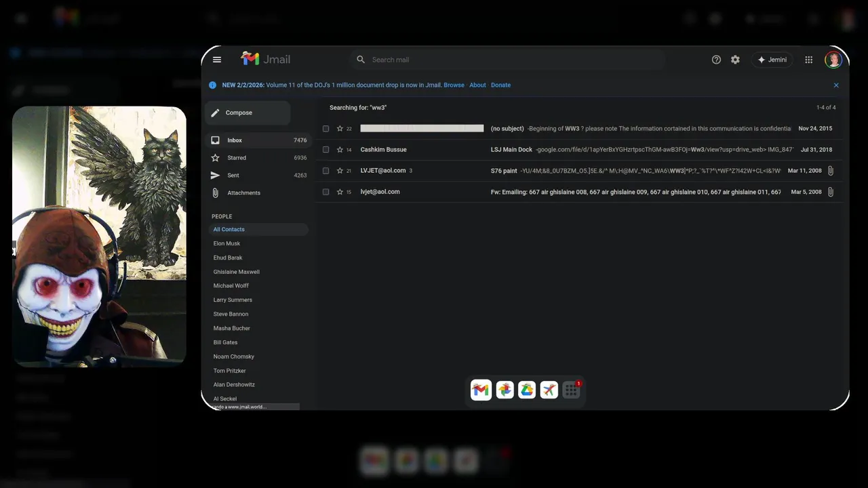Viewport: 868px width, 488px height.
Task: Star the Fw: Emailing air ghislaine email
Action: click(x=340, y=192)
